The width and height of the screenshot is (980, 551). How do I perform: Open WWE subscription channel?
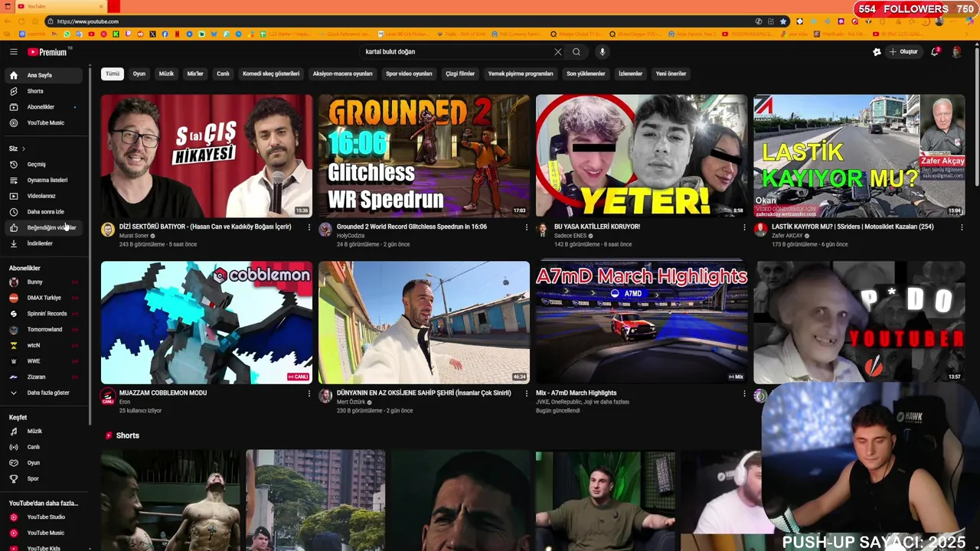[44, 361]
